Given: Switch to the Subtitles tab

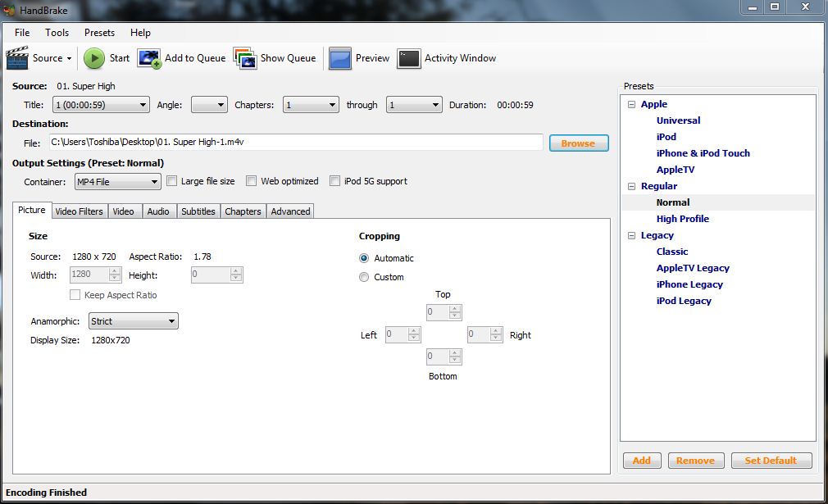Looking at the screenshot, I should [x=198, y=211].
